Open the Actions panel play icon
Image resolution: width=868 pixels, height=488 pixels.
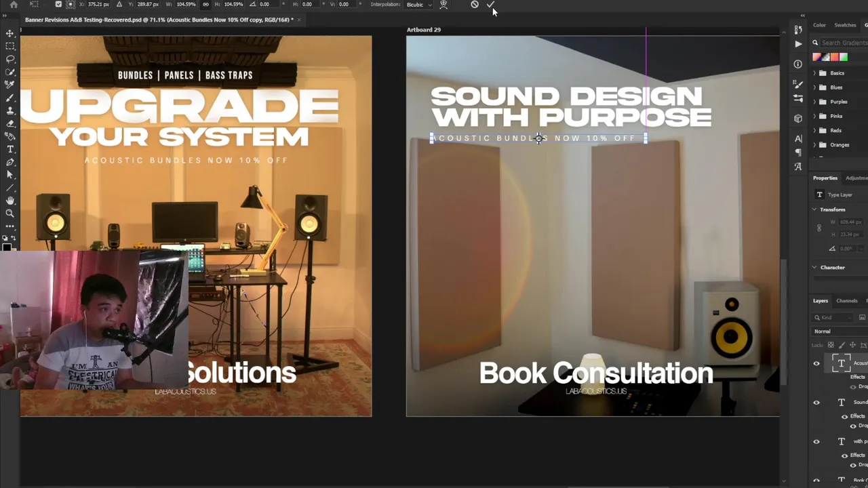(798, 43)
